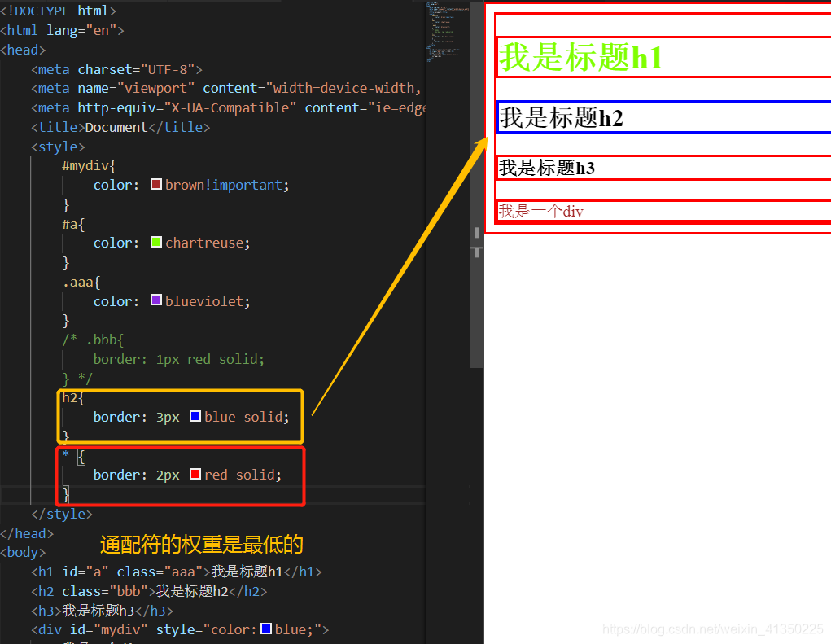831x644 pixels.
Task: Click the blue swatch in the div inline style
Action: 266,629
